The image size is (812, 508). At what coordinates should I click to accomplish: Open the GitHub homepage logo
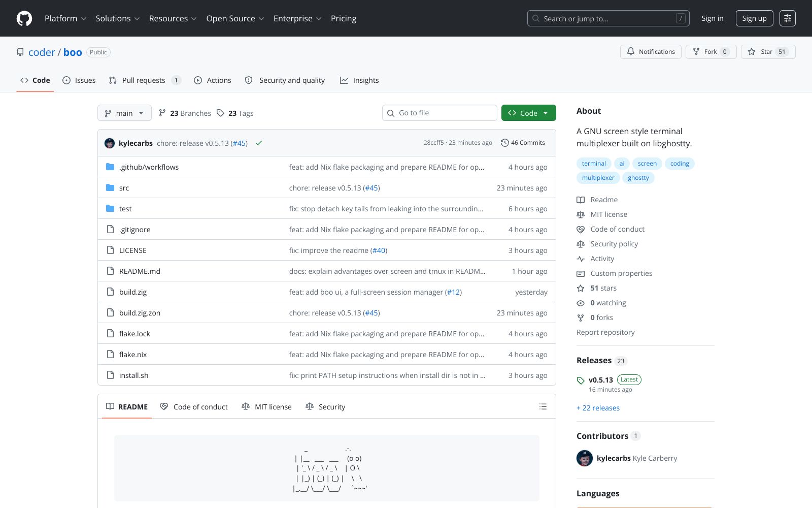pyautogui.click(x=24, y=18)
